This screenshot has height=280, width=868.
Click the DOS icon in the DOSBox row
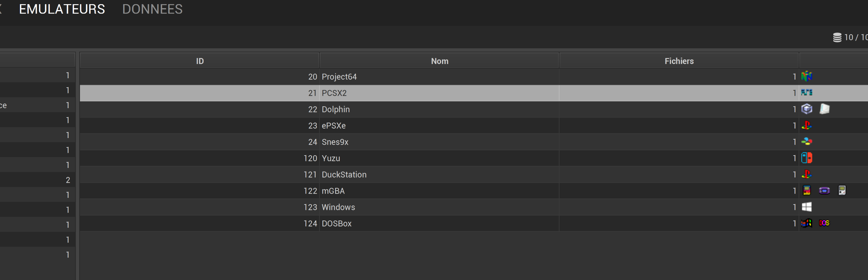click(824, 223)
